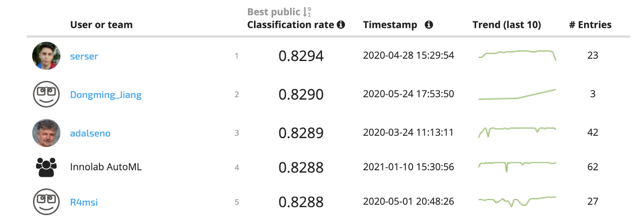644x224 pixels.
Task: Click serser's profile photo avatar
Action: click(46, 56)
